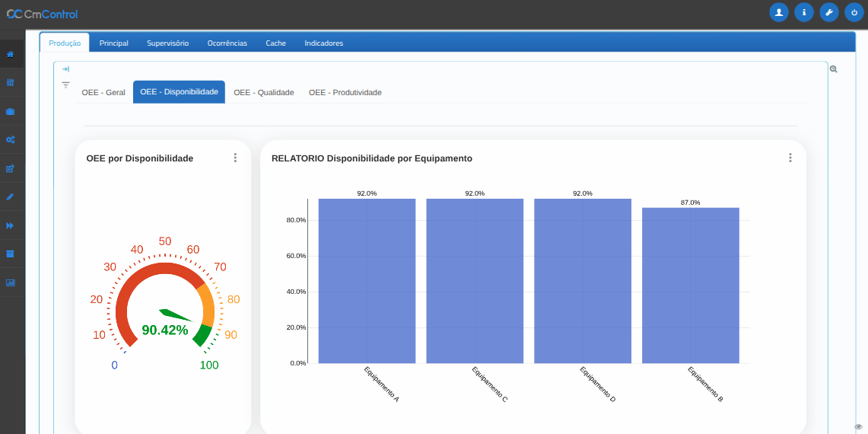Open the wrench settings icon in header
Viewport: 868px width, 434px height.
click(829, 12)
